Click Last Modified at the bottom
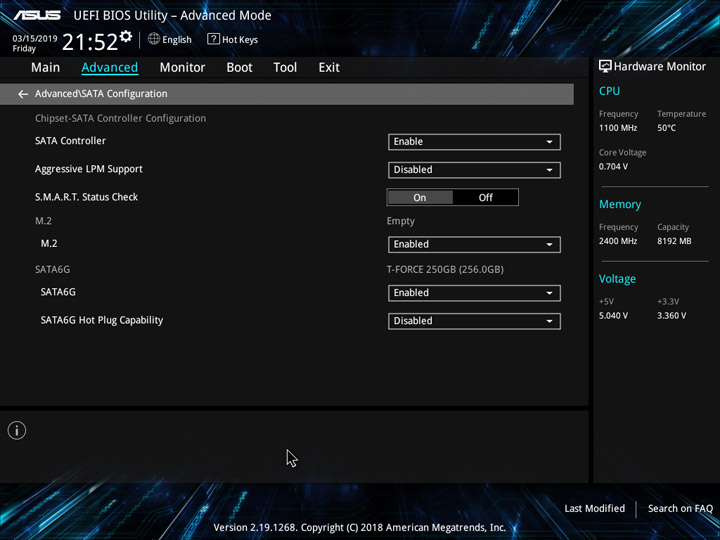Viewport: 720px width, 540px height. (x=594, y=508)
